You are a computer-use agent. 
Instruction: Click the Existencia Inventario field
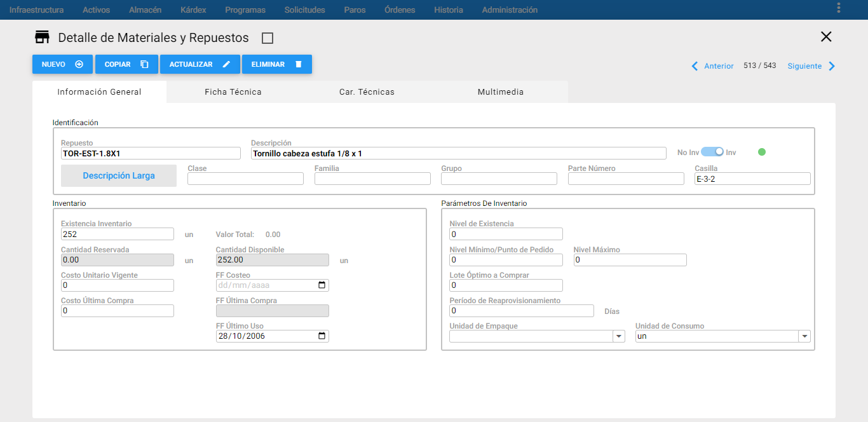coord(118,234)
